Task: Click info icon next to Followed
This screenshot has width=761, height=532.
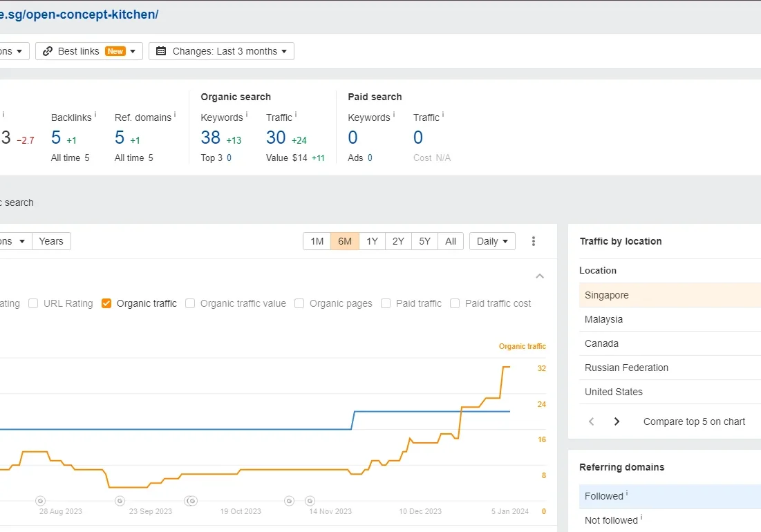Action: tap(627, 493)
